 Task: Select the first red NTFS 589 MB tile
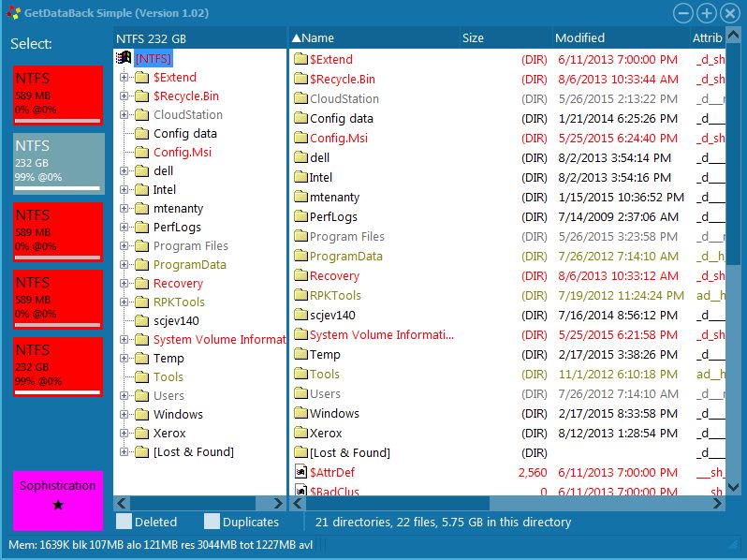point(58,96)
